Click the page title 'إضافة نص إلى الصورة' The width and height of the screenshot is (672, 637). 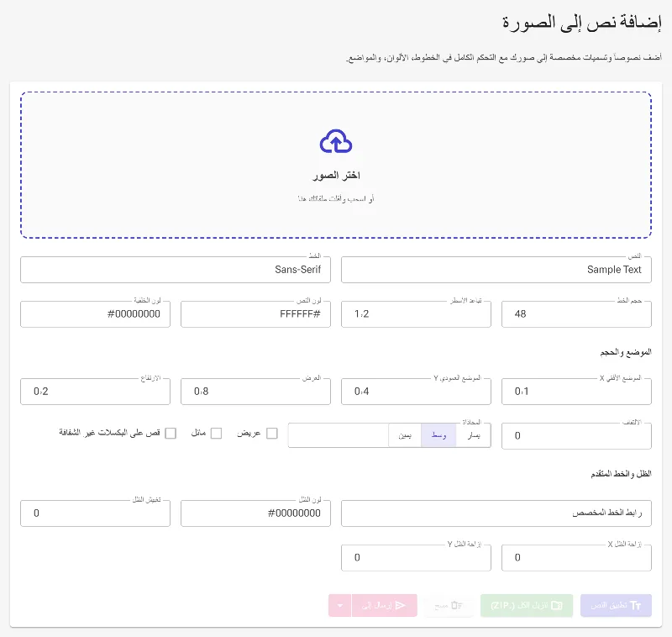(x=582, y=22)
